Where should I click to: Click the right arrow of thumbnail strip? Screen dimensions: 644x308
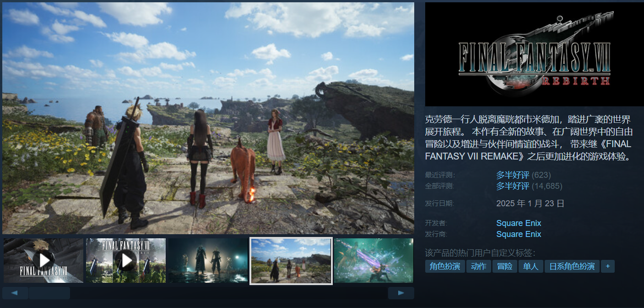click(401, 293)
